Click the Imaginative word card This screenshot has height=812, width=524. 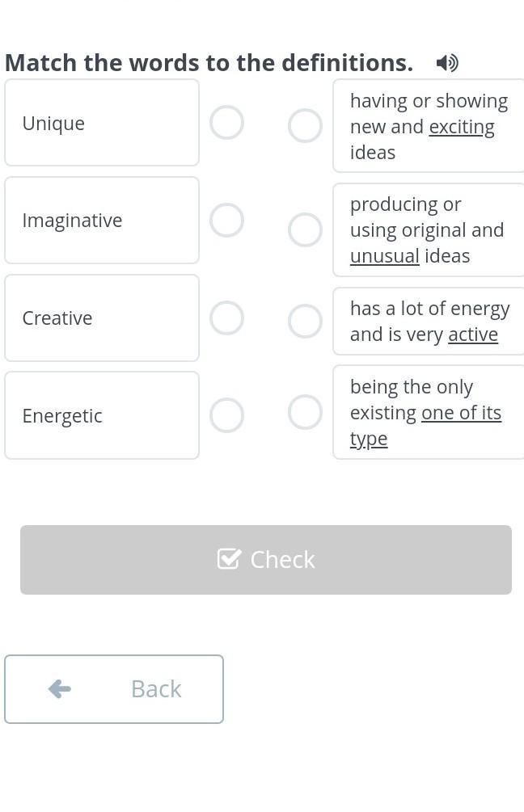tap(102, 221)
